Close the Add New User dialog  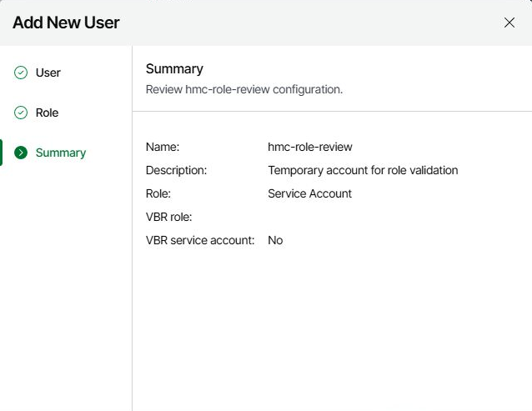click(509, 23)
